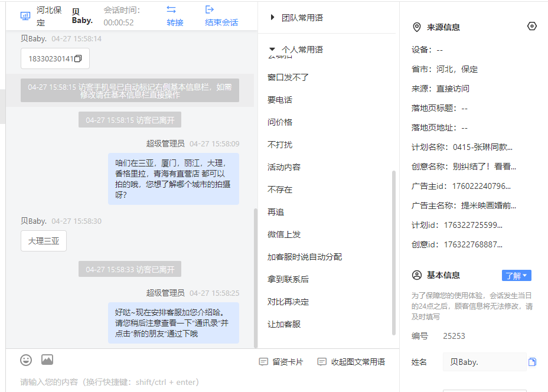Click the person icon beside 基本信息
548x392 pixels.
pos(416,275)
